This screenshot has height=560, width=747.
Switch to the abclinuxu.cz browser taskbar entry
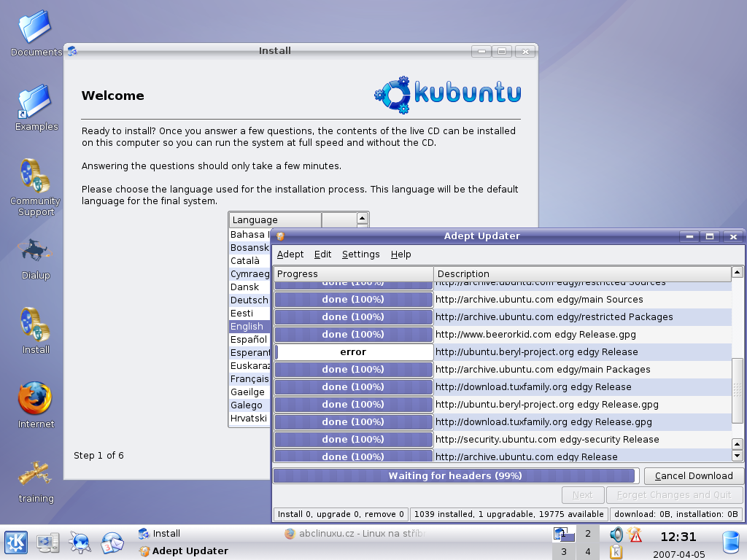[355, 533]
